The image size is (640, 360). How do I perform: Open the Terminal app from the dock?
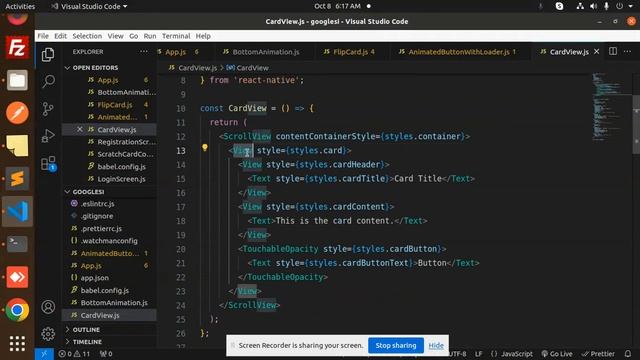17,244
